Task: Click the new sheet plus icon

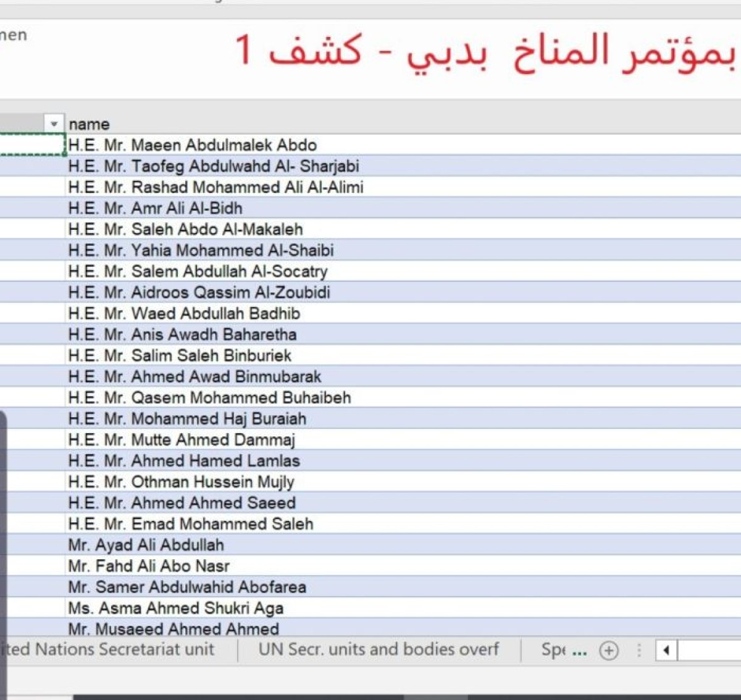Action: pos(609,651)
